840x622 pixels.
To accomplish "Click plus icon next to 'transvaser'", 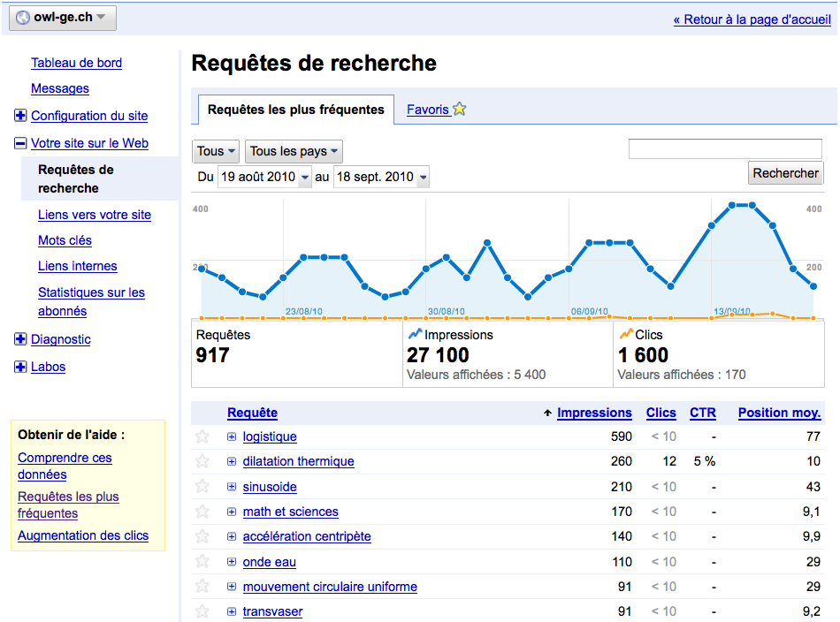I will click(232, 611).
